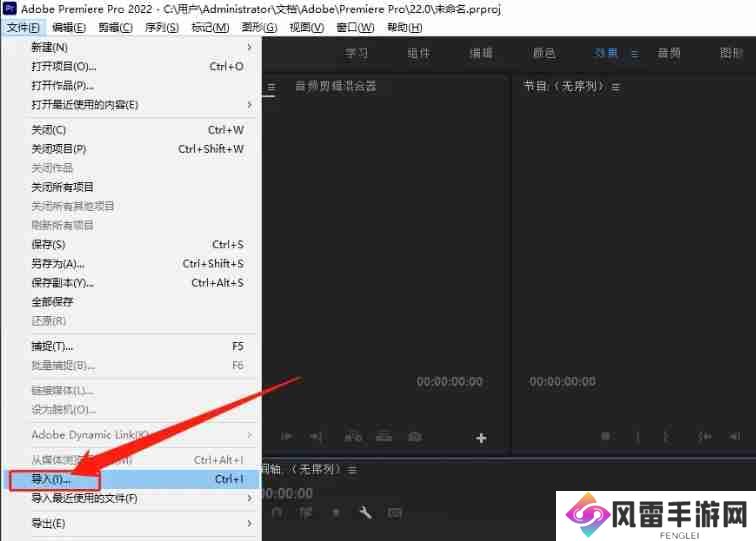Click the captions track icon in the timeline
Screen dimensions: 756x541
point(395,513)
